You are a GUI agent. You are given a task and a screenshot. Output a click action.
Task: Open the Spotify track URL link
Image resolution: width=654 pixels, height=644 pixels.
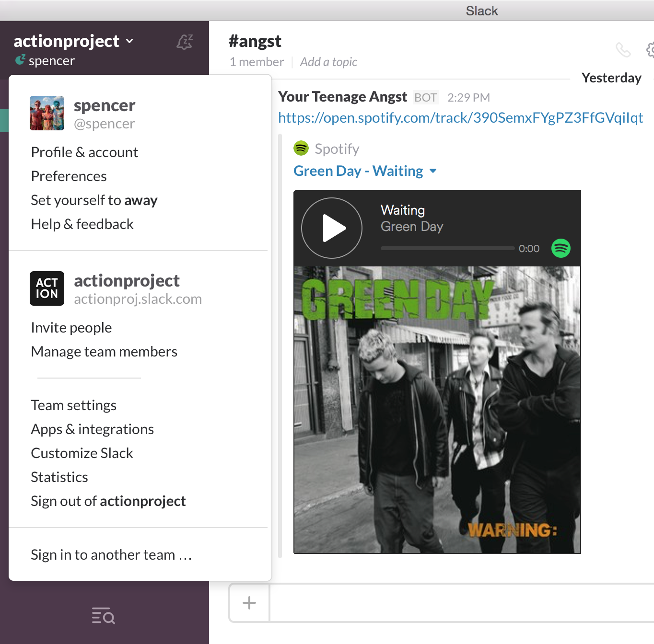pyautogui.click(x=460, y=118)
